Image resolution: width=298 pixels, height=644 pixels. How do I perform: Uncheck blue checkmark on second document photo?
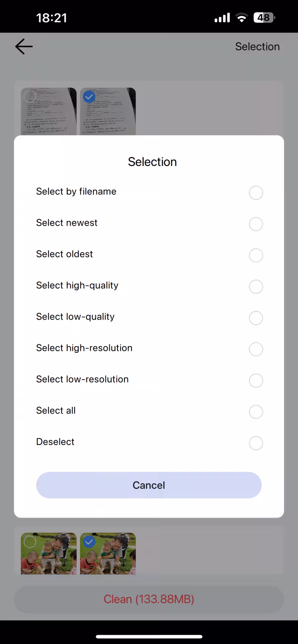(89, 97)
